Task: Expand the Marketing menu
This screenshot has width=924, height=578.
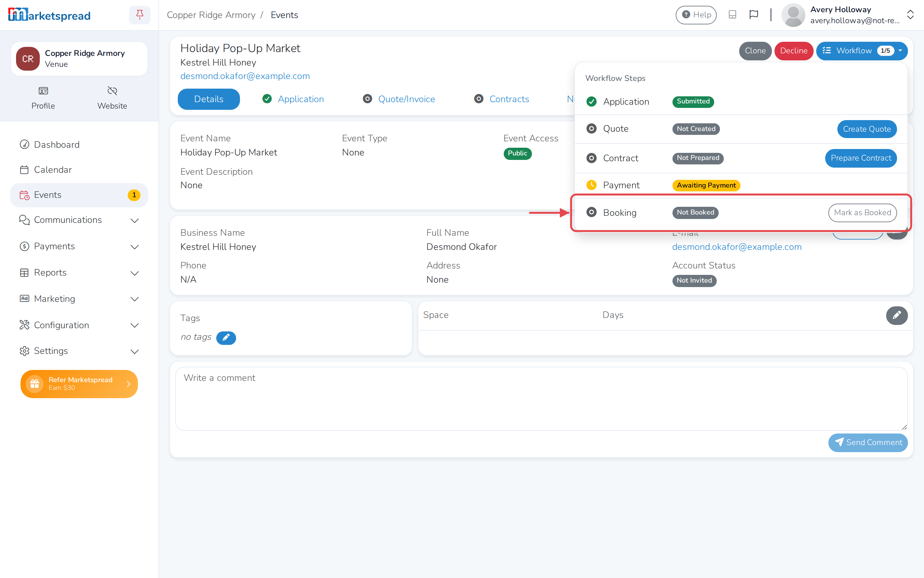Action: (79, 299)
